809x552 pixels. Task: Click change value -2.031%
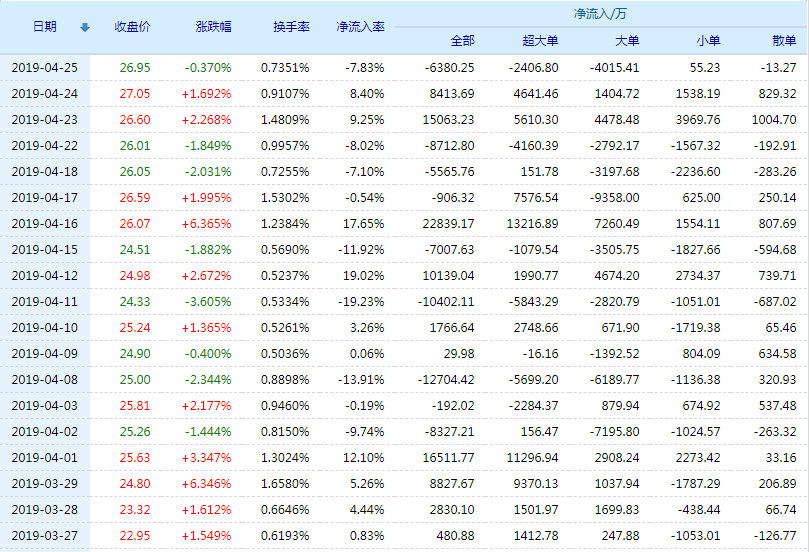pyautogui.click(x=208, y=172)
